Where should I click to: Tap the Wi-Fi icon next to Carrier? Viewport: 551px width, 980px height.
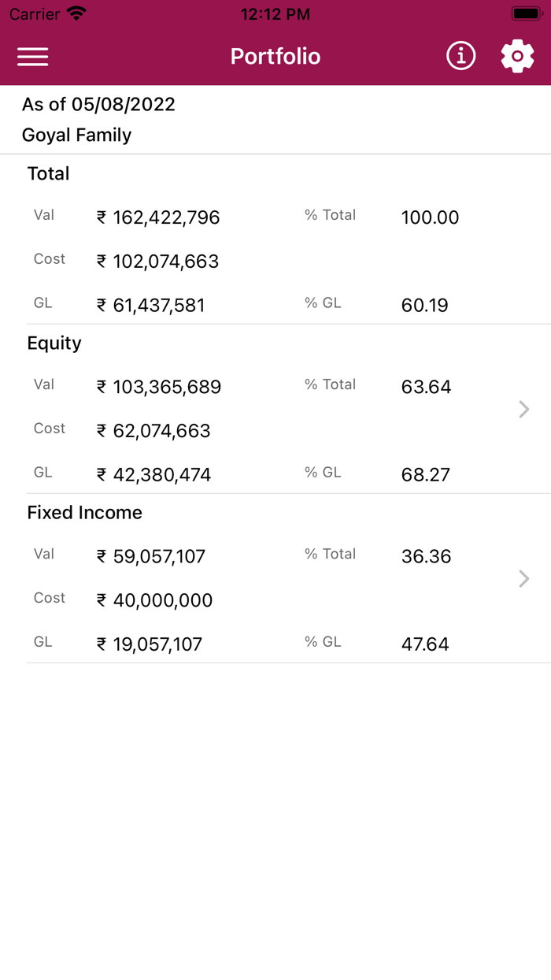point(74,12)
